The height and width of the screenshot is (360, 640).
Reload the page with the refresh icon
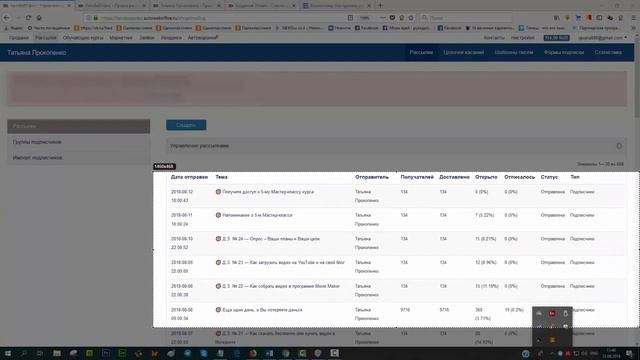pyautogui.click(x=28, y=18)
